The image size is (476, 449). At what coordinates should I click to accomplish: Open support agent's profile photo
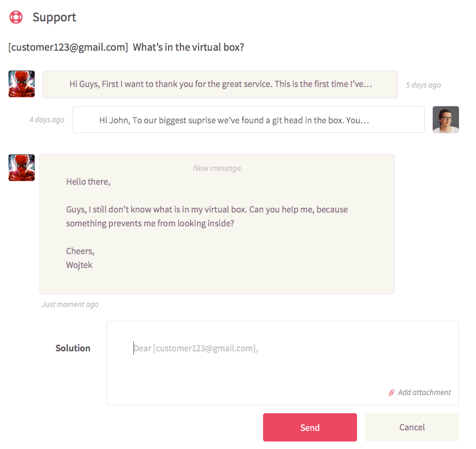click(x=446, y=120)
